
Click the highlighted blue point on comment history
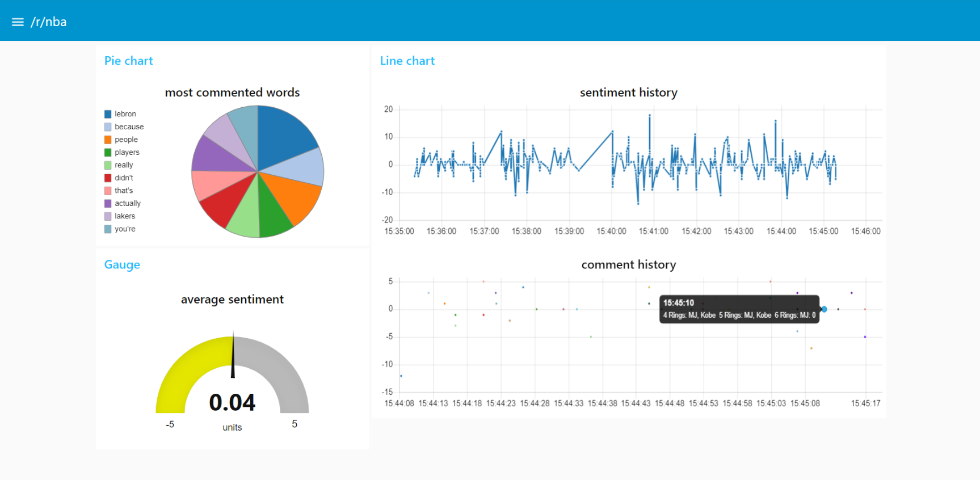[824, 309]
